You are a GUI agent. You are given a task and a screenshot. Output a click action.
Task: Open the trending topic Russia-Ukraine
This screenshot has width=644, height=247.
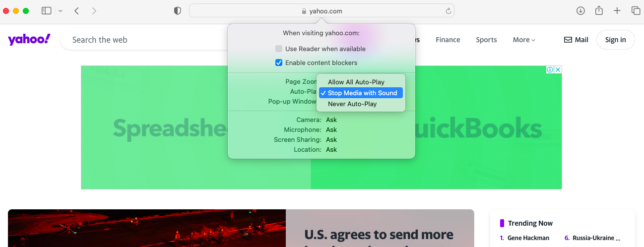[596, 238]
